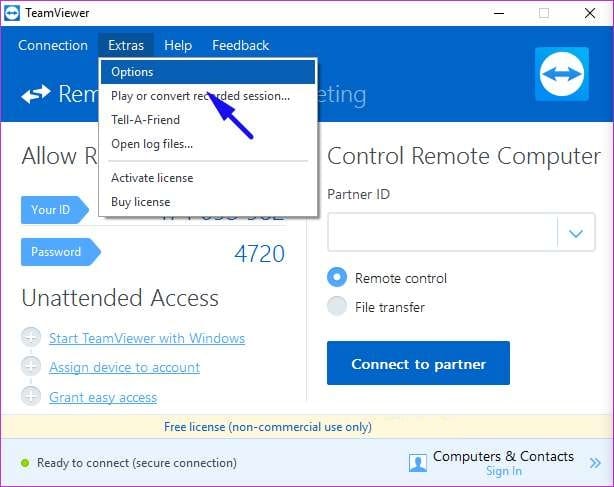Image resolution: width=614 pixels, height=487 pixels.
Task: Click the large TeamViewer logo in the header
Action: point(562,74)
